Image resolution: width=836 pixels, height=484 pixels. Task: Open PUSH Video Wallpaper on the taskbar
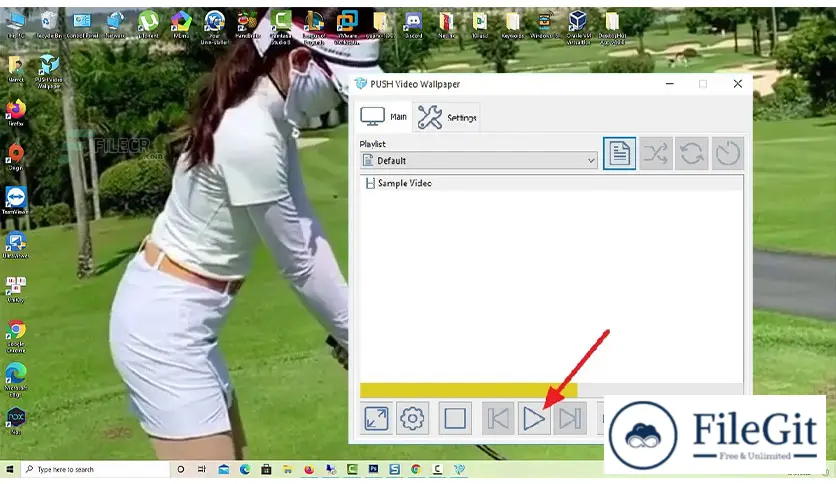tap(459, 469)
